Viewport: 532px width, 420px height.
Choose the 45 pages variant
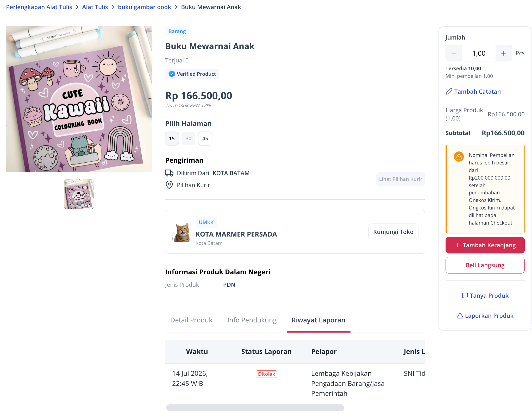(205, 138)
